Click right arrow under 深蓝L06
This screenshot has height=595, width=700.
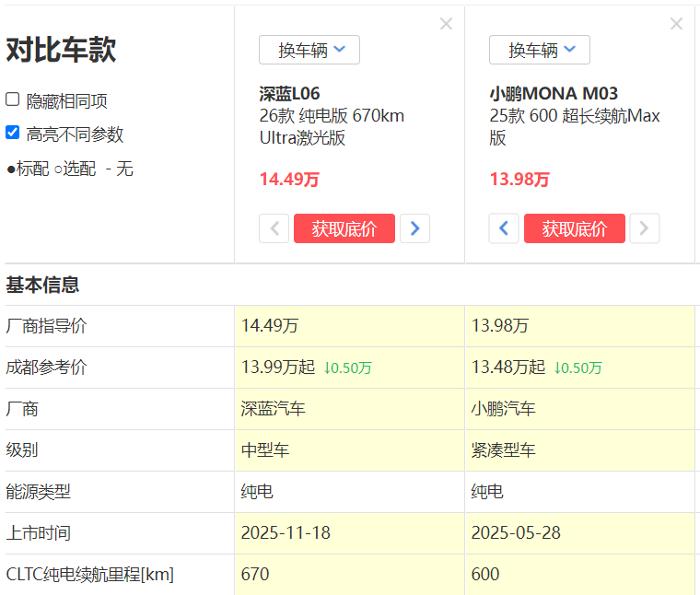[414, 228]
